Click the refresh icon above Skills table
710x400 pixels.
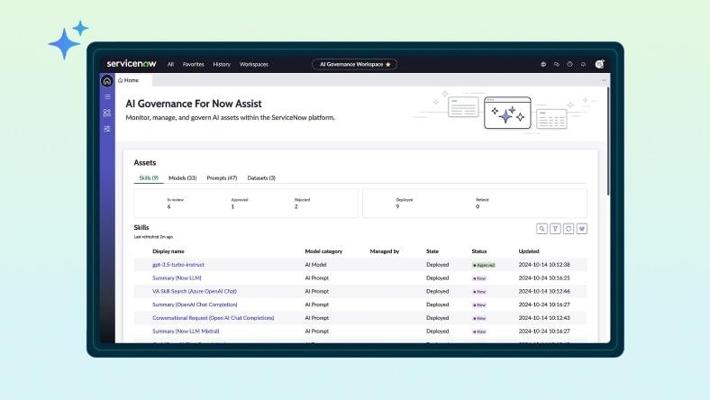pos(568,229)
